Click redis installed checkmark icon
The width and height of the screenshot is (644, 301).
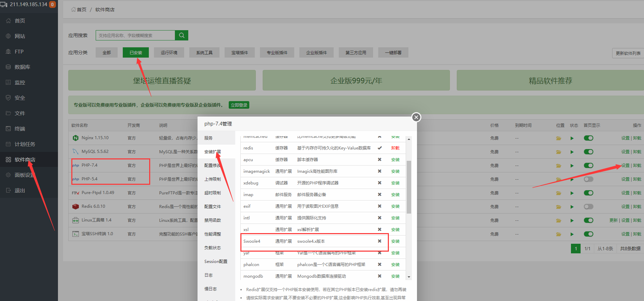[380, 148]
